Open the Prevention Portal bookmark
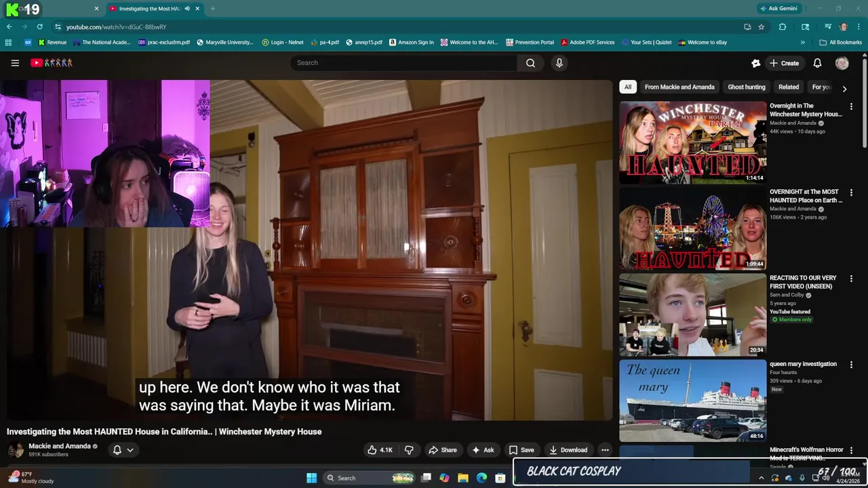Screen dimensions: 868x488 (x=530, y=42)
